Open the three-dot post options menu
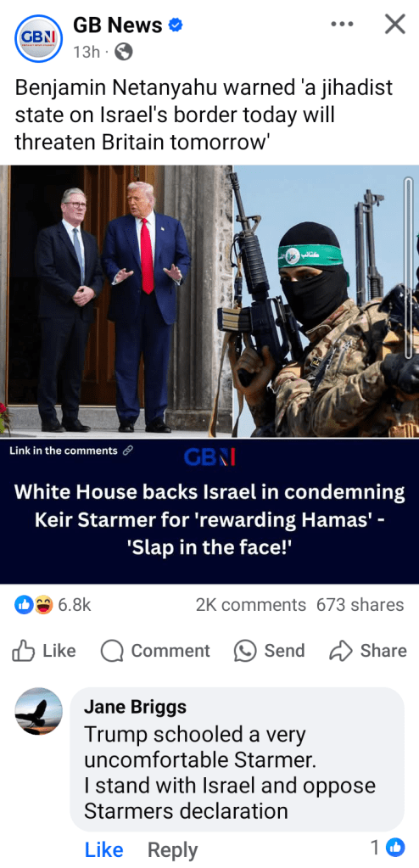Viewport: 419px width, 868px height. (342, 25)
